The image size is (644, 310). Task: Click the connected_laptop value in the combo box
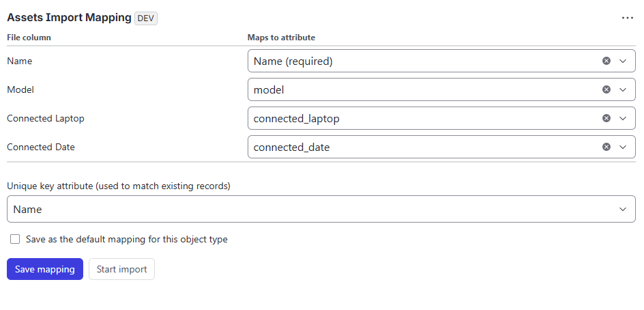(297, 119)
